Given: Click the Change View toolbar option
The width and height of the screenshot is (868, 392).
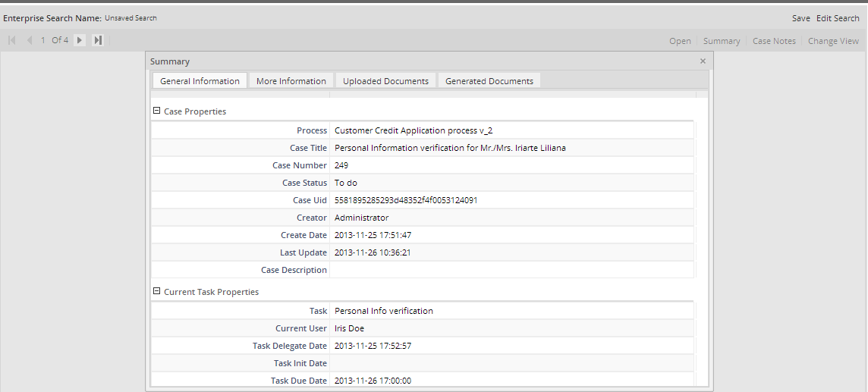Looking at the screenshot, I should pyautogui.click(x=833, y=41).
